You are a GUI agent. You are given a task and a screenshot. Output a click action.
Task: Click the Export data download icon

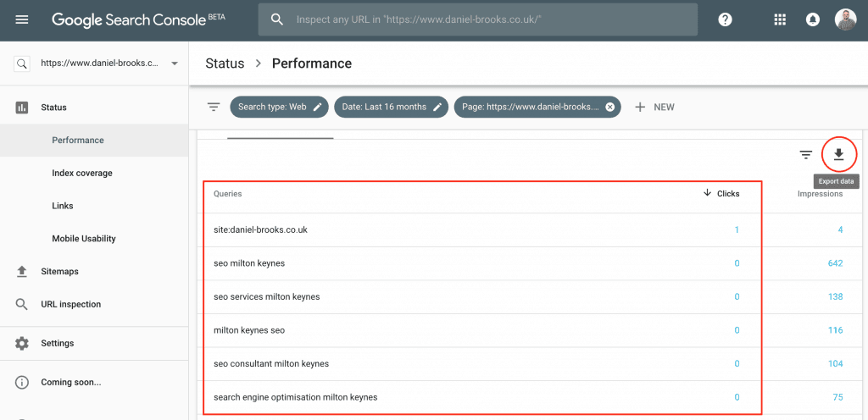click(x=838, y=154)
